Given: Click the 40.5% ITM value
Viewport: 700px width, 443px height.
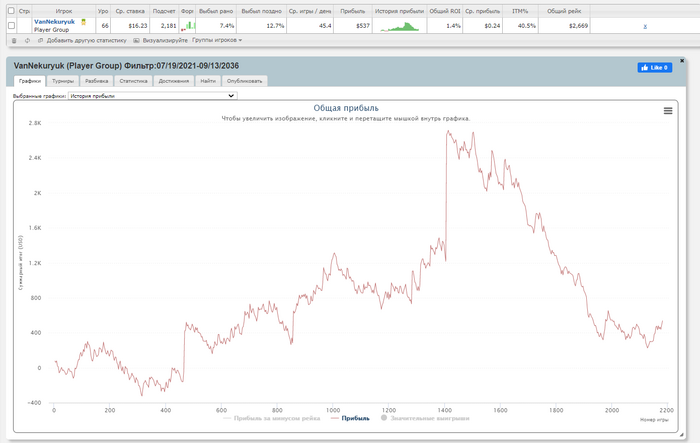Looking at the screenshot, I should point(527,26).
